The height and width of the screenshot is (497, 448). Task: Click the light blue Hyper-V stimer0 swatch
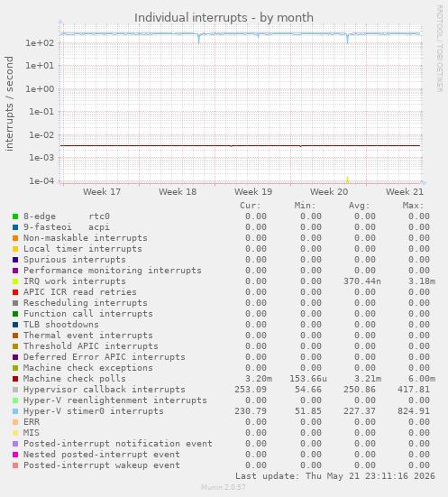point(15,411)
